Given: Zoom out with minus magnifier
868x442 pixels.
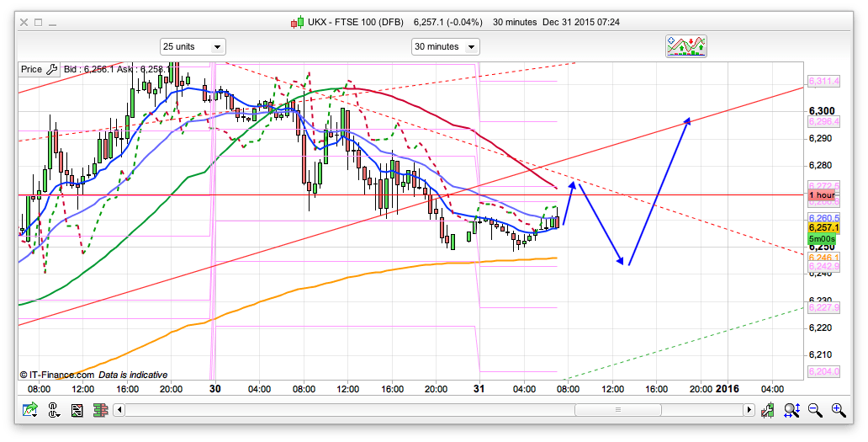Looking at the screenshot, I should 815,410.
